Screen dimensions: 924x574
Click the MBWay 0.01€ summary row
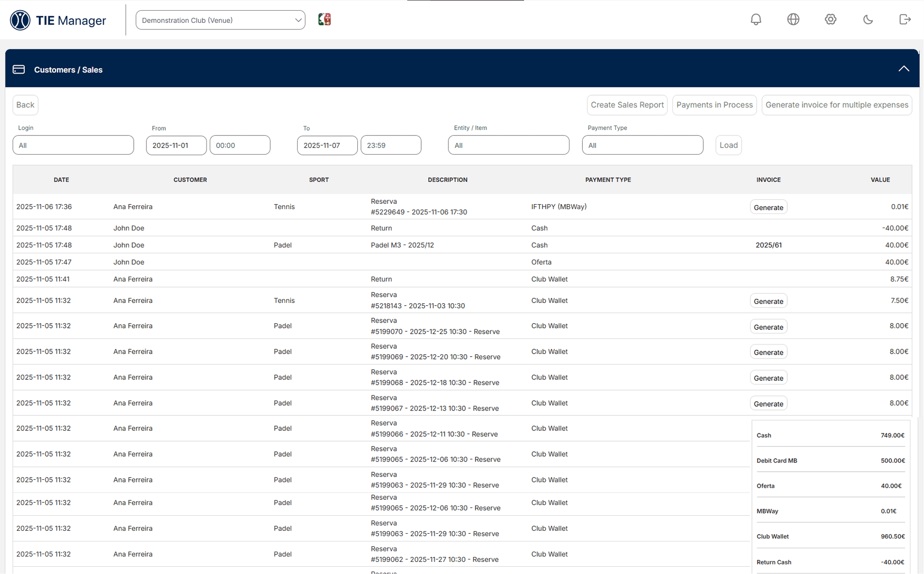pyautogui.click(x=830, y=511)
